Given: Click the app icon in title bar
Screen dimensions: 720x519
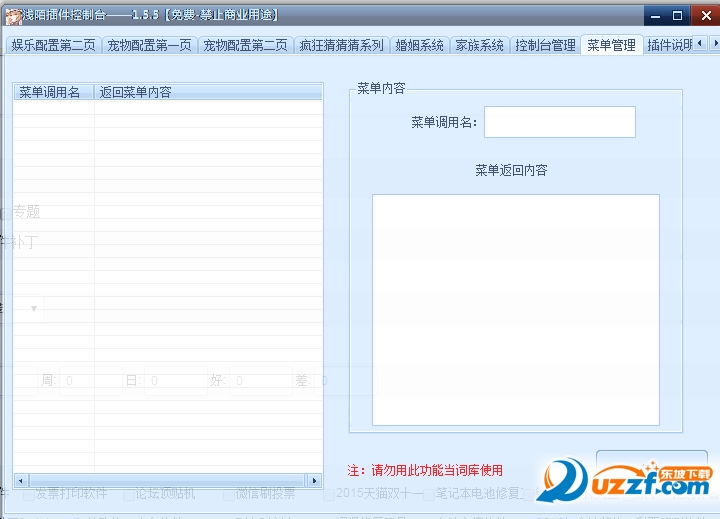Looking at the screenshot, I should (x=14, y=16).
